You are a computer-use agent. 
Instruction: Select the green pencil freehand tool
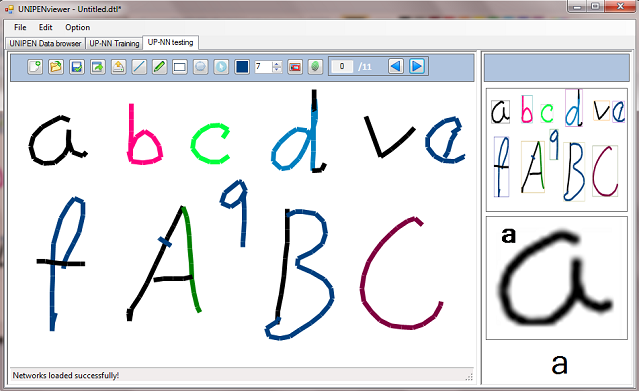(x=159, y=66)
